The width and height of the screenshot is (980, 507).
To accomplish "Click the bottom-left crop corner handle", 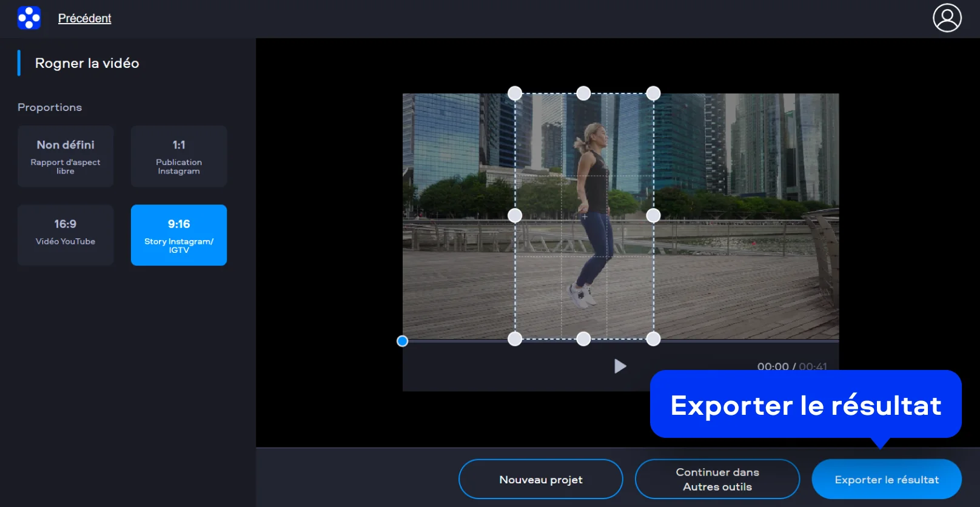I will tap(515, 339).
